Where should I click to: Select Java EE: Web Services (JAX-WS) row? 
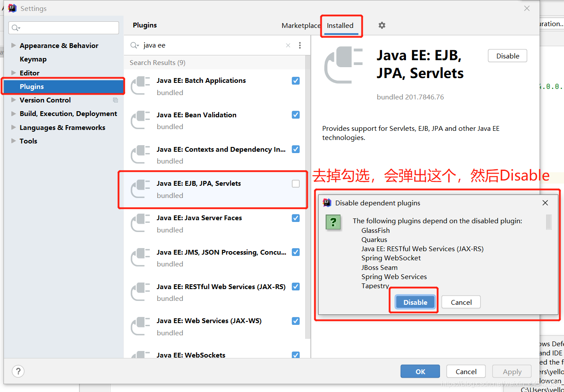(x=214, y=327)
